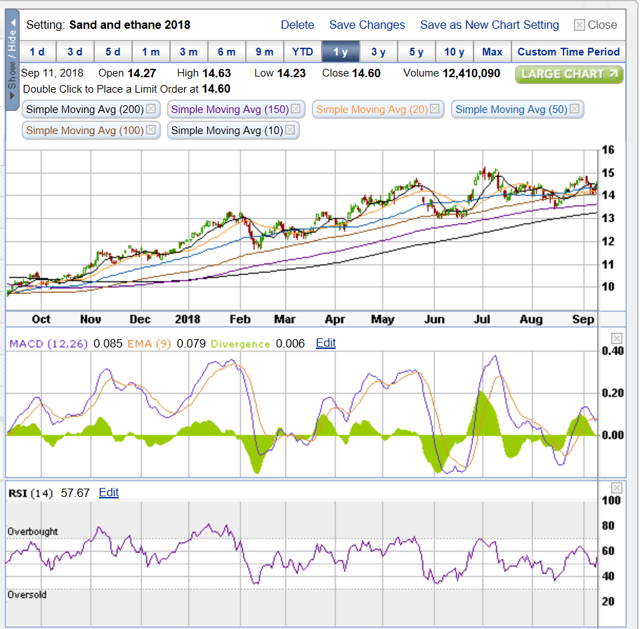
Task: Show the 5 y time range
Action: point(416,52)
